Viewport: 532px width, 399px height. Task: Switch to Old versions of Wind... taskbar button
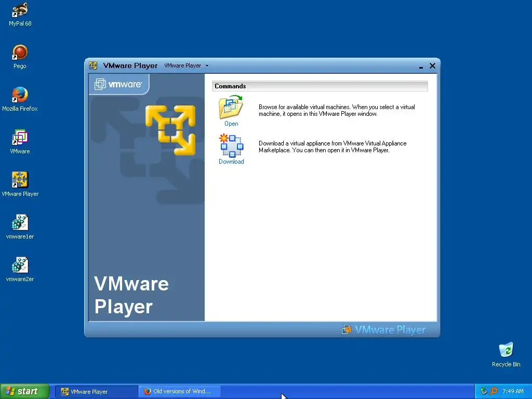pos(180,392)
